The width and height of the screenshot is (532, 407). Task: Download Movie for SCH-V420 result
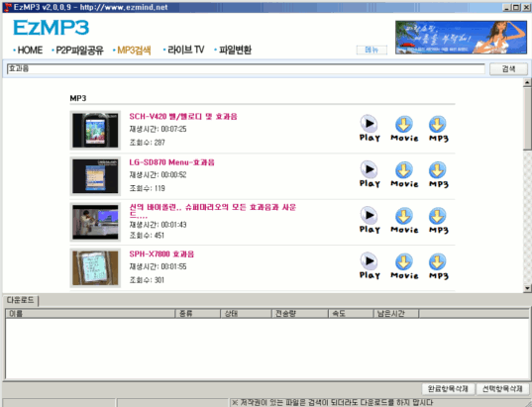[x=404, y=129]
